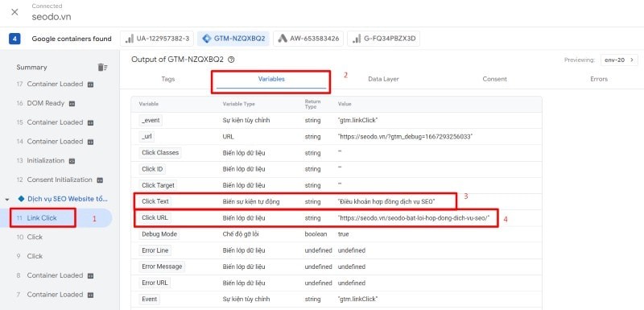Click the _event variable chip
The height and width of the screenshot is (310, 644).
(151, 120)
